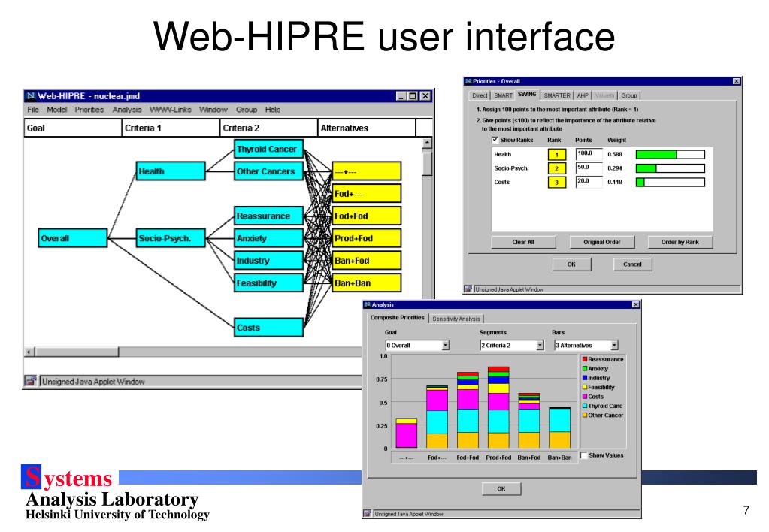This screenshot has width=769, height=532.
Task: Select the Overall goal node
Action: [x=73, y=238]
